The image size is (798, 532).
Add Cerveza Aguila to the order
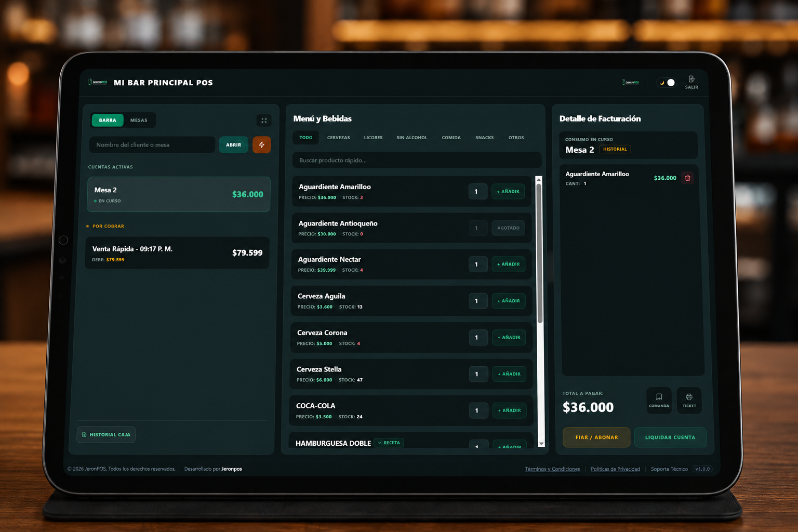coord(509,301)
